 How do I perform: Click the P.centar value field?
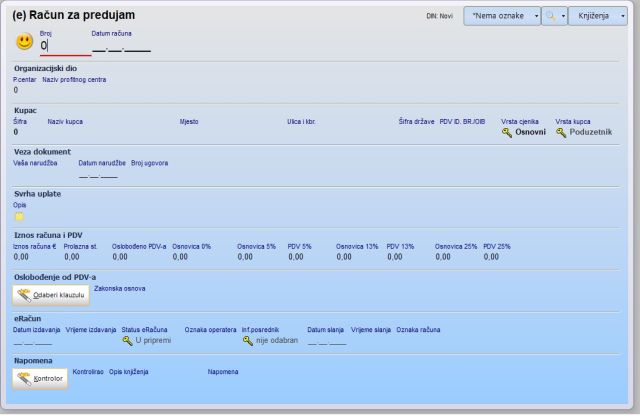(x=16, y=90)
